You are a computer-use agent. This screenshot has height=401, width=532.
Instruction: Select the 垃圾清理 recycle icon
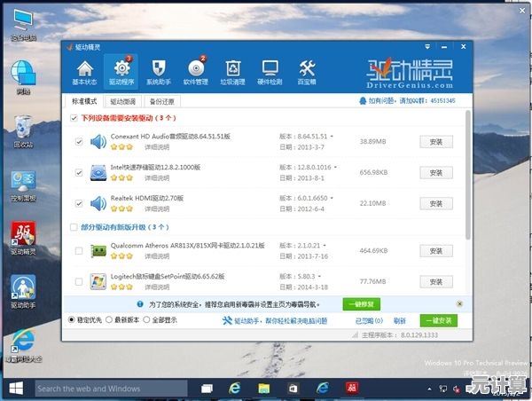coord(233,71)
